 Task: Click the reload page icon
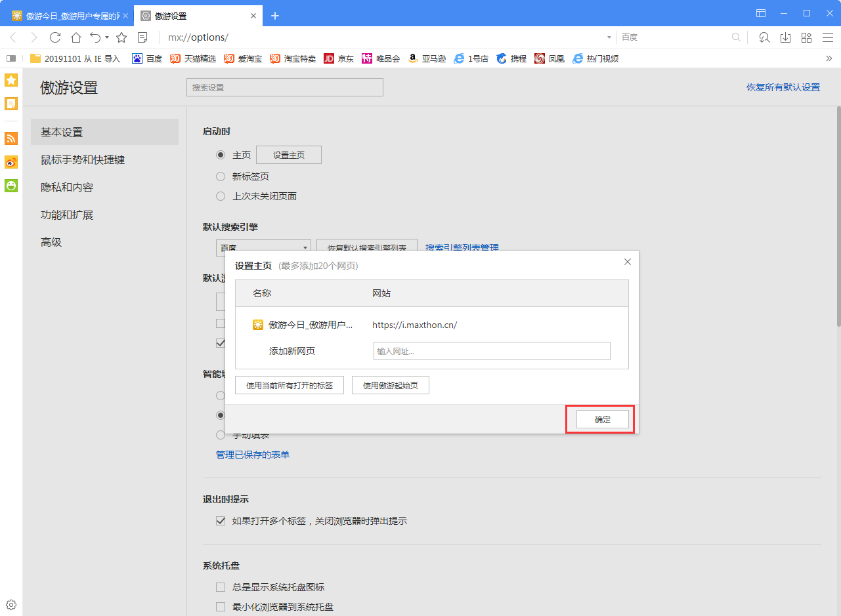pyautogui.click(x=55, y=37)
